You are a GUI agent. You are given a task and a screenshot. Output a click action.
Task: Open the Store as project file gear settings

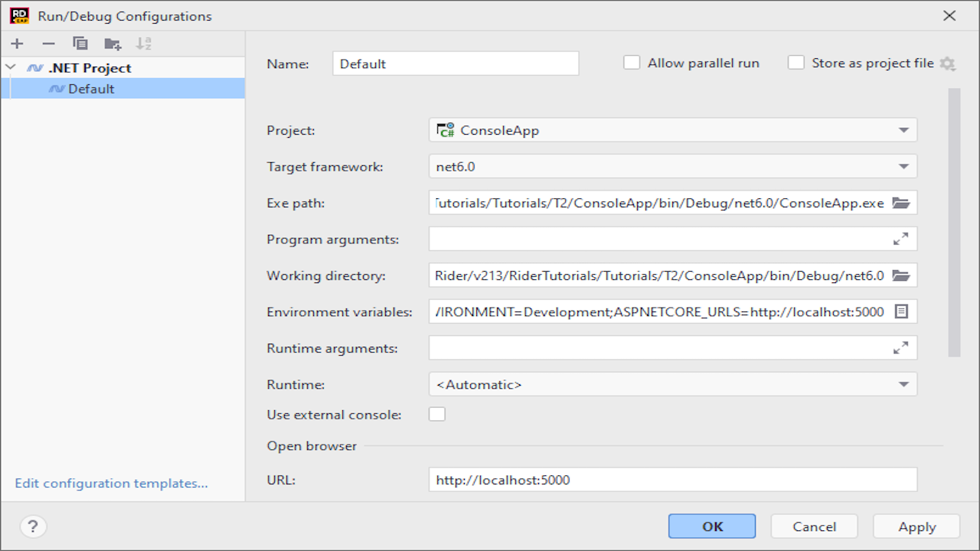click(948, 64)
